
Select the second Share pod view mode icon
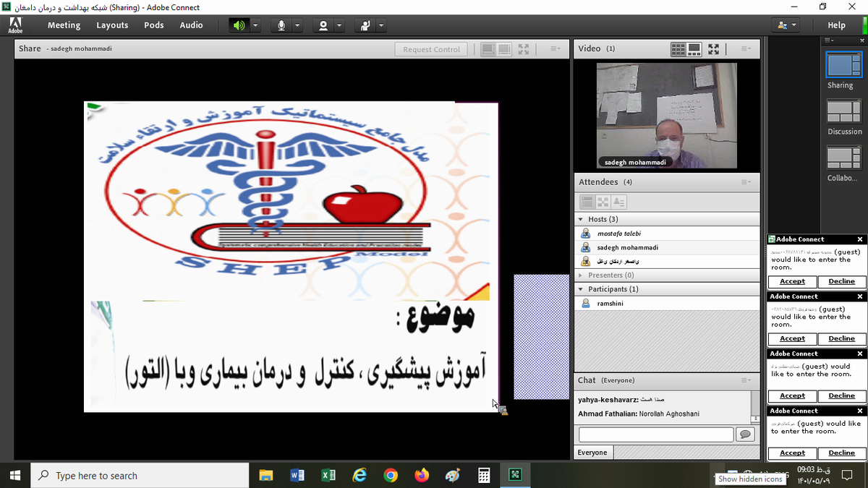tap(504, 49)
